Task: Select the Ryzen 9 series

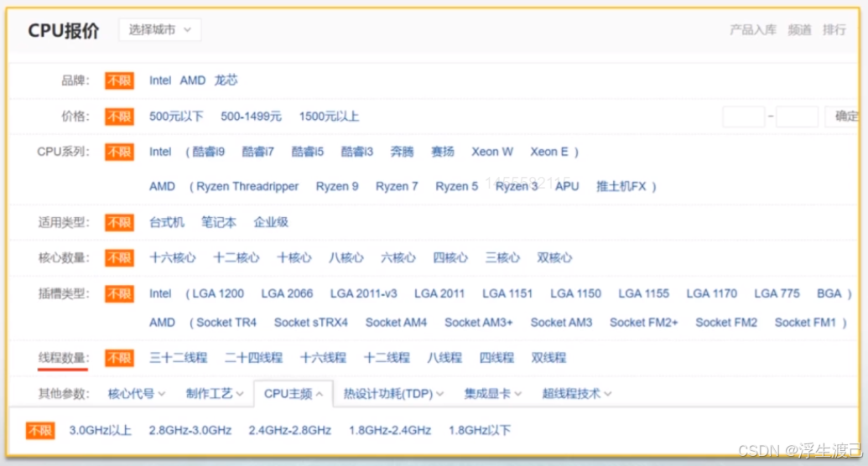Action: point(337,187)
